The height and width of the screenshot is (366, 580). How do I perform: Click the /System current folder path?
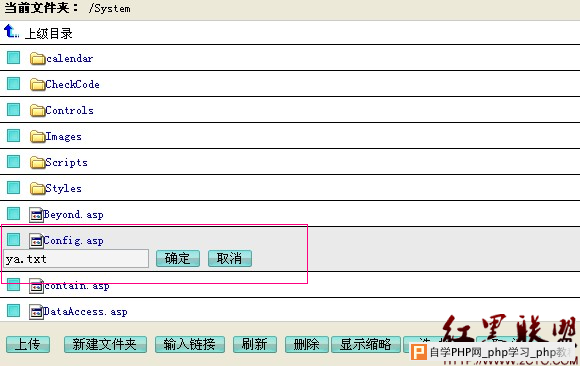109,9
